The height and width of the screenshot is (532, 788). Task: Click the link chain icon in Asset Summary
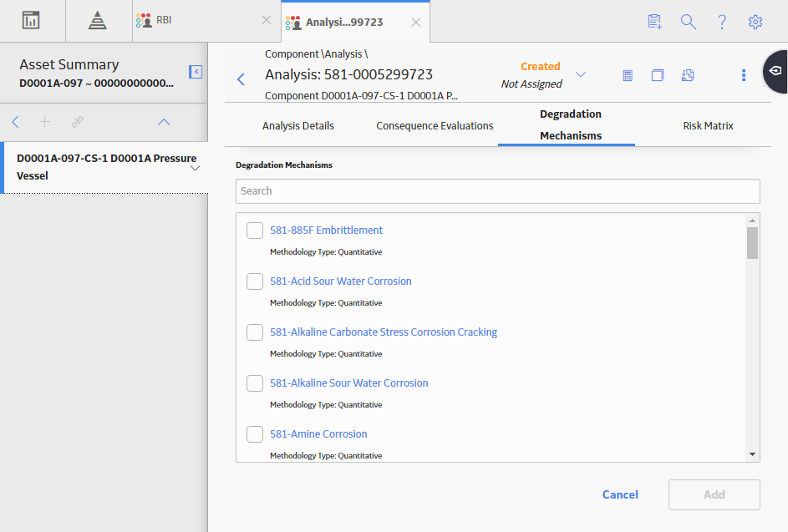77,122
